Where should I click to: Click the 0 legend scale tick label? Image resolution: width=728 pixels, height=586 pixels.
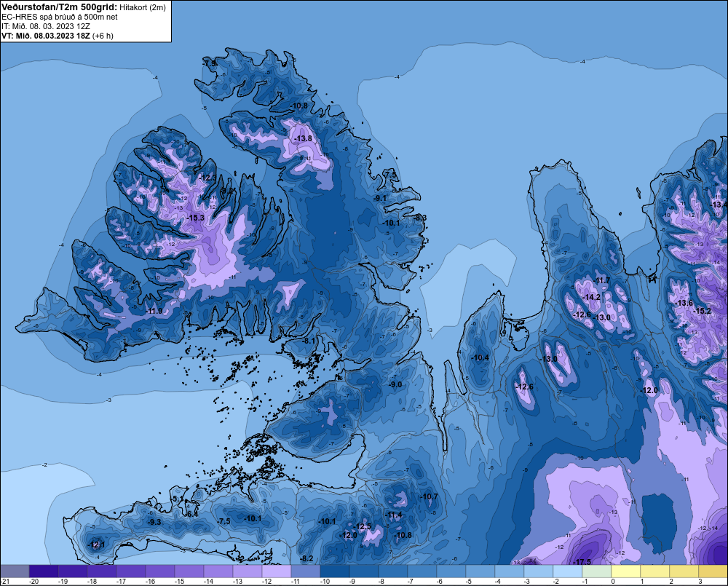click(x=613, y=582)
